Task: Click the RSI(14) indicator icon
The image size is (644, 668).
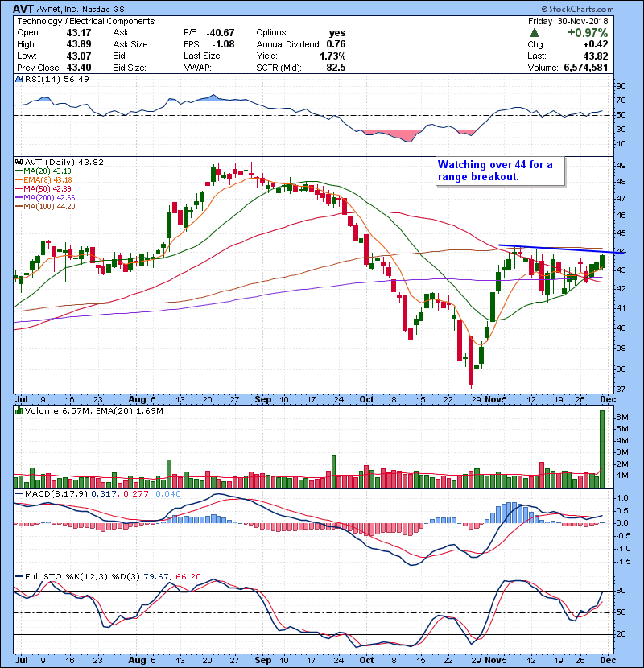Action: pyautogui.click(x=19, y=79)
